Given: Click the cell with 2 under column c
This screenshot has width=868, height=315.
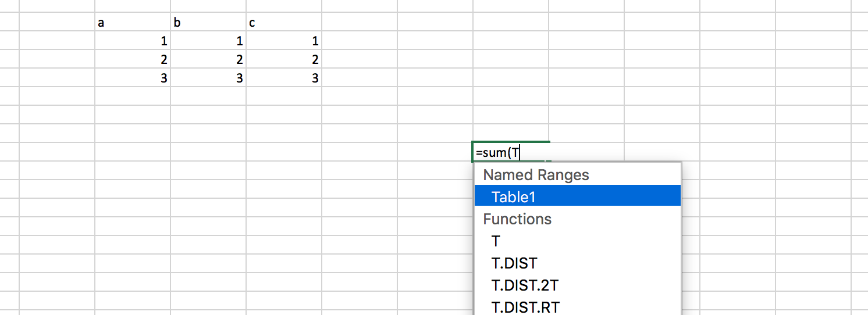Looking at the screenshot, I should pos(284,60).
